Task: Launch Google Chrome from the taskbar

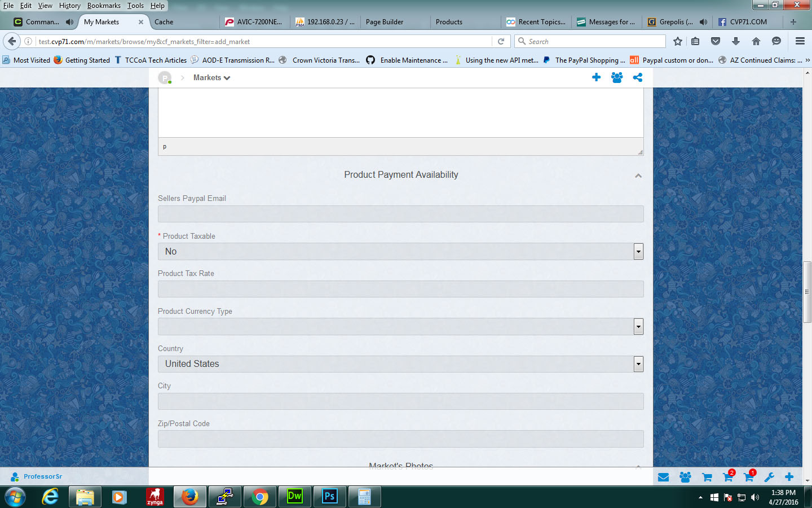Action: [x=260, y=497]
